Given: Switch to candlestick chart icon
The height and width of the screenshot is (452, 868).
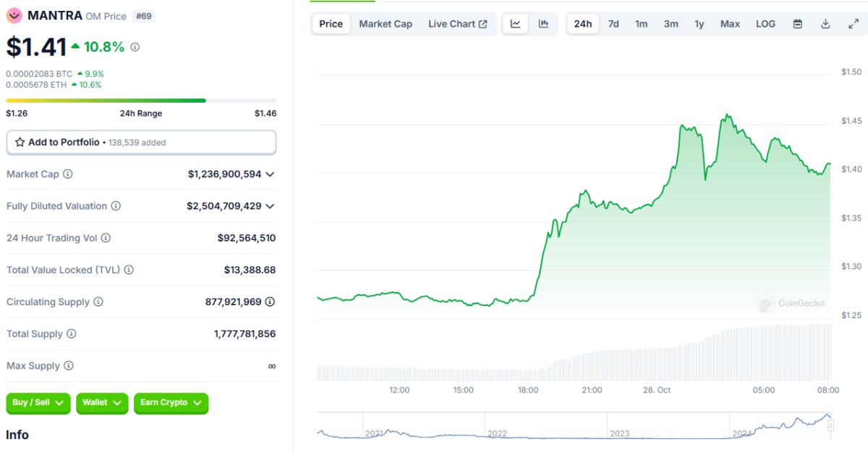Looking at the screenshot, I should 543,24.
